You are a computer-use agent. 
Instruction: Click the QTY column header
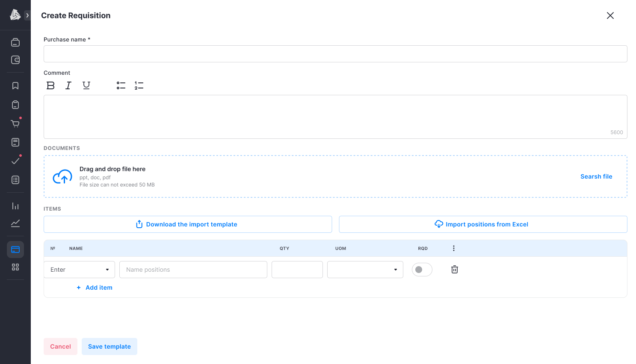[284, 248]
